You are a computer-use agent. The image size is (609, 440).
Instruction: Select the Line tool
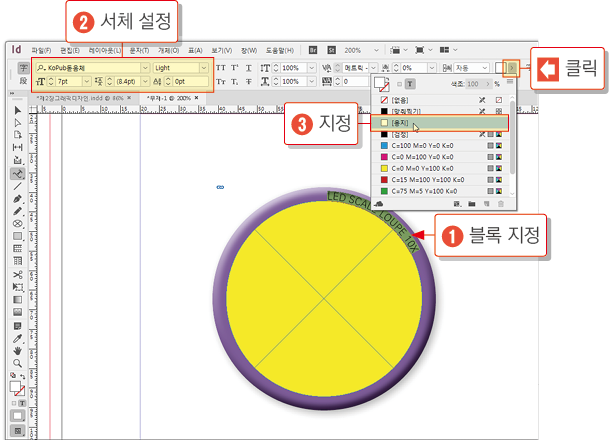point(17,186)
